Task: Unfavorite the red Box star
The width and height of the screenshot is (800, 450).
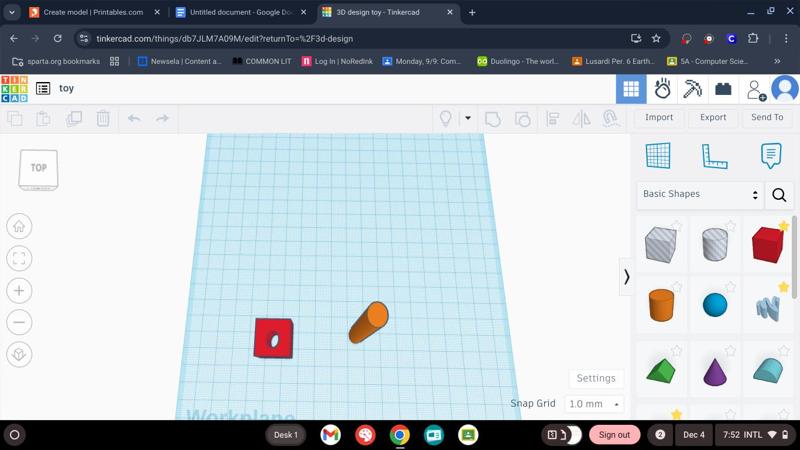Action: point(784,226)
